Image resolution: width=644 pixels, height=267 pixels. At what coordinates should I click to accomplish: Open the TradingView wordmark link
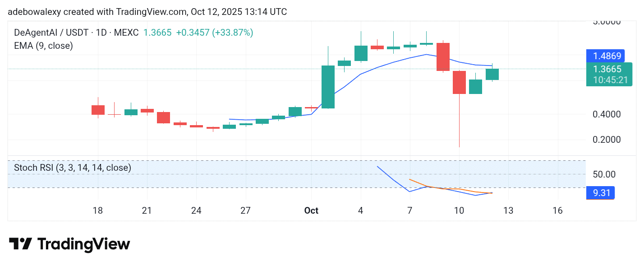click(84, 244)
